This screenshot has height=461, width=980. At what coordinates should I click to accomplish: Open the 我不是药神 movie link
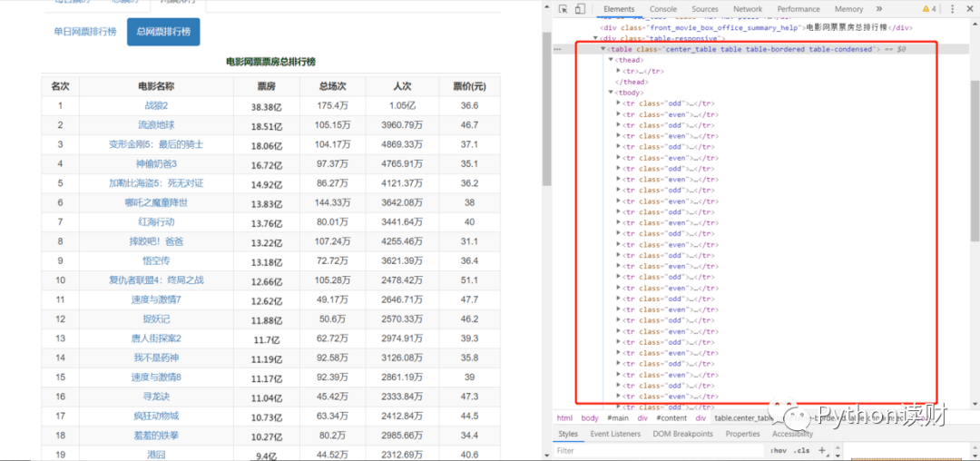[x=156, y=358]
